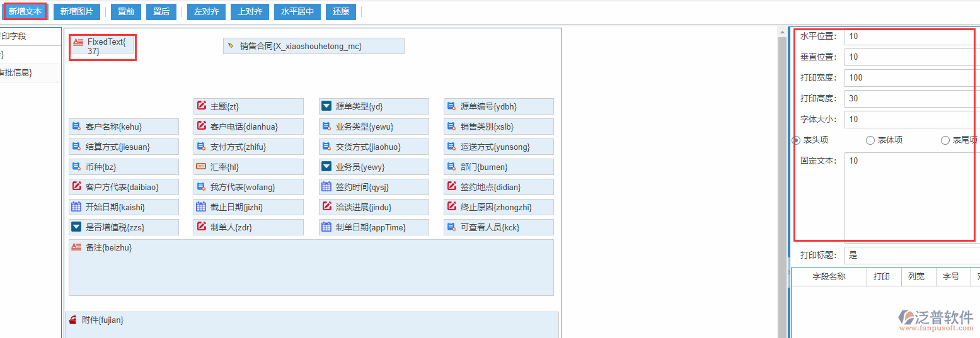
Task: Click the 水平位置 input field
Action: [x=912, y=37]
